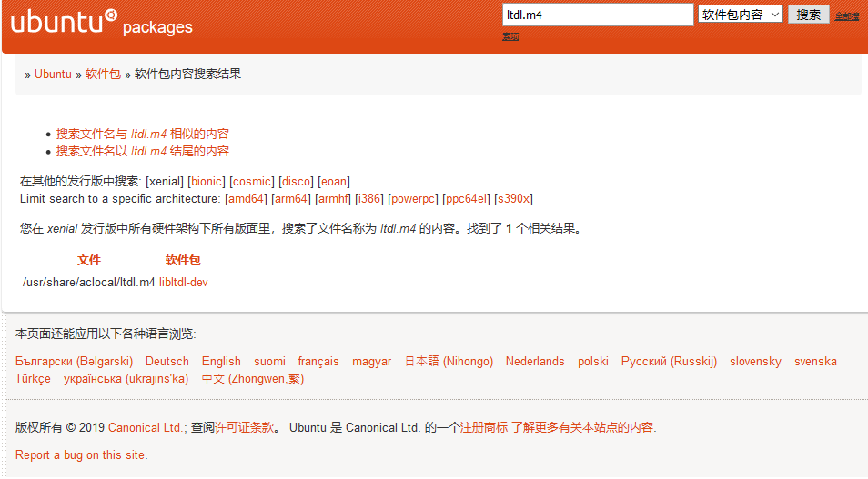Switch page language to français

coord(318,361)
